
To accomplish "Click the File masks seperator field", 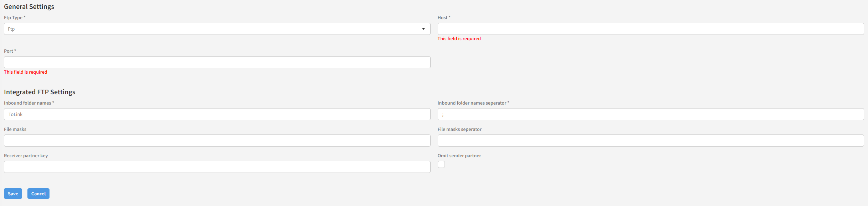I will tap(650, 141).
